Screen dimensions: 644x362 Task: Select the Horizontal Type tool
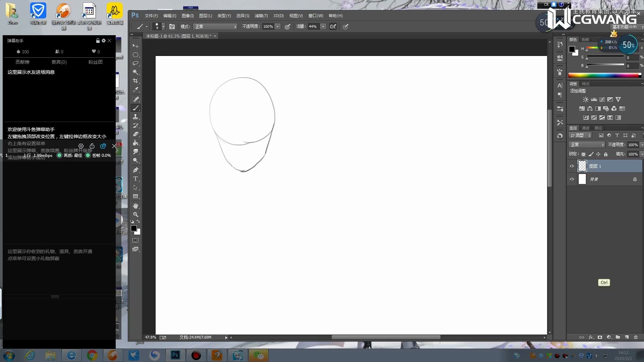point(136,179)
